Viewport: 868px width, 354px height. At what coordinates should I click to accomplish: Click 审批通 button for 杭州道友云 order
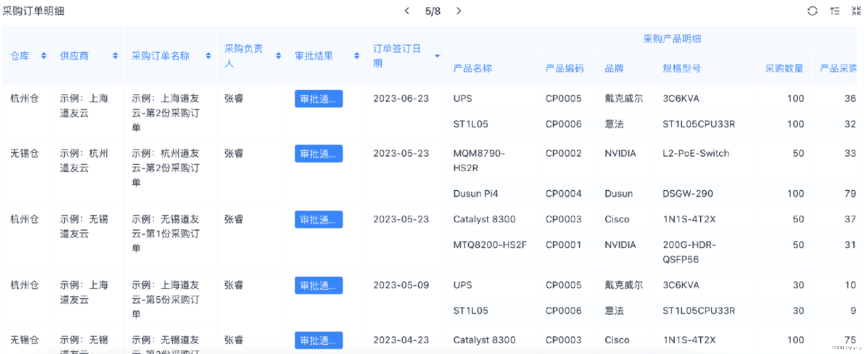(318, 154)
